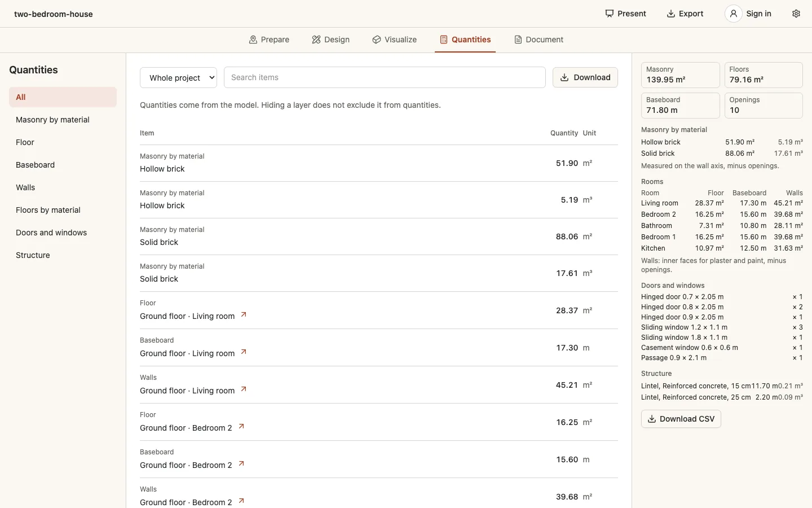
Task: Switch to the Design tab
Action: tap(330, 40)
